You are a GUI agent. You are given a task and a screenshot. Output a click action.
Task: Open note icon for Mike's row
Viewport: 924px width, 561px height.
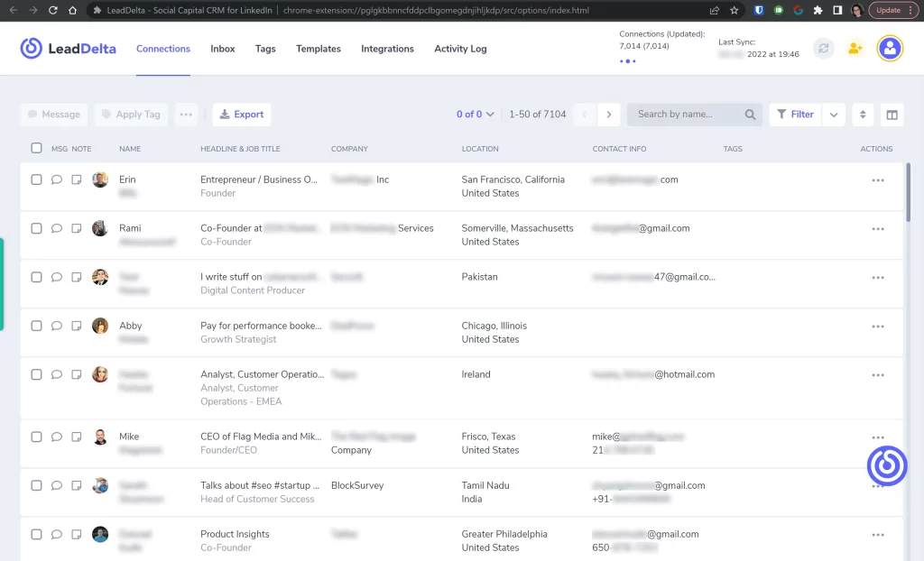click(x=77, y=437)
